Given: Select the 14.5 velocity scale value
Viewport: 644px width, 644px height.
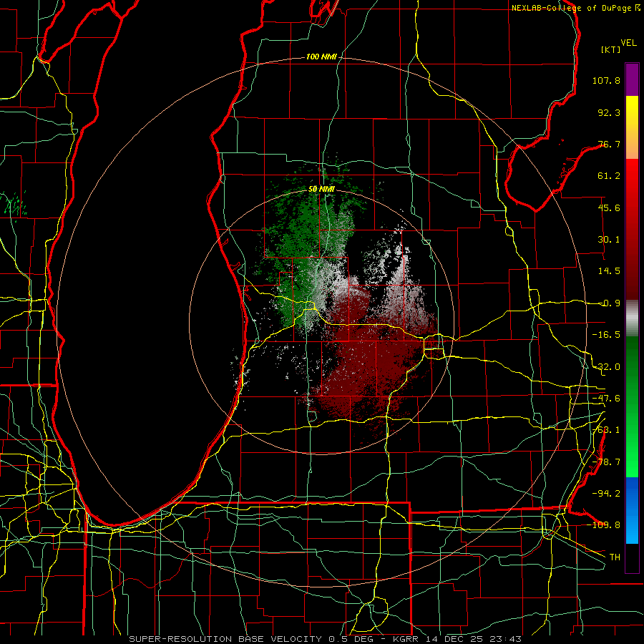Looking at the screenshot, I should tap(609, 271).
